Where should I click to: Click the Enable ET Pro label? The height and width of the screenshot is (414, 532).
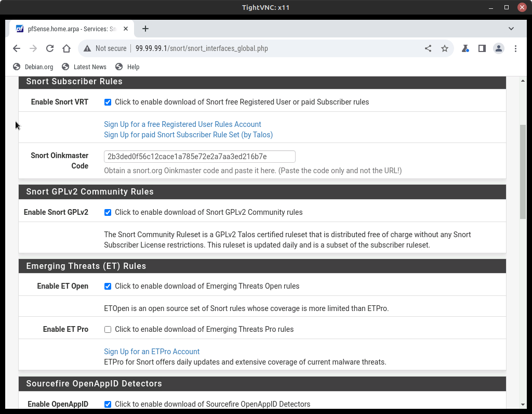click(65, 329)
